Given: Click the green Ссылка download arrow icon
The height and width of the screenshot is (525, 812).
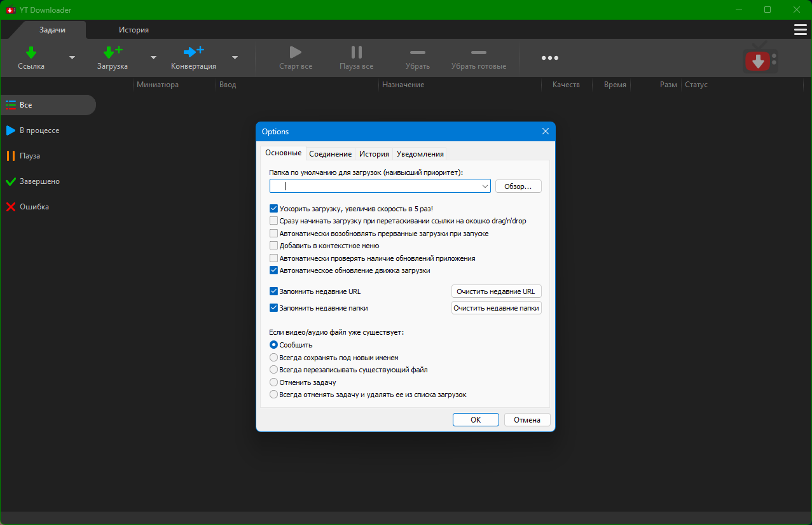Looking at the screenshot, I should tap(31, 52).
